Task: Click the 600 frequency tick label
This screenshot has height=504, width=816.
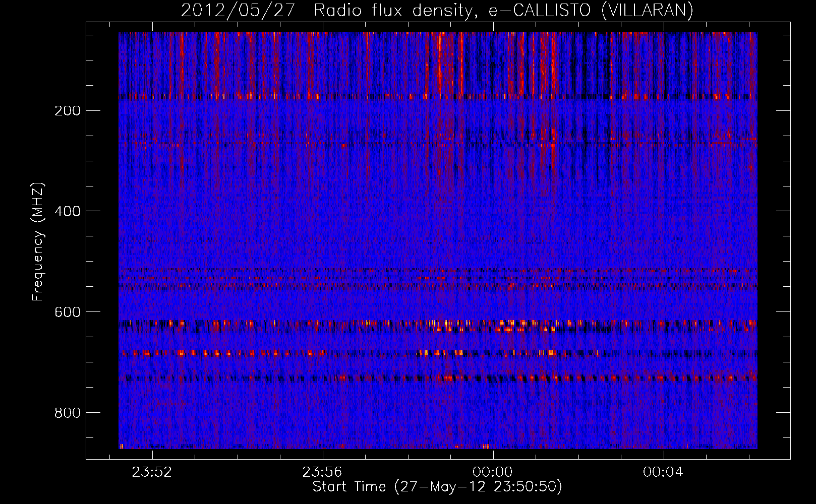Action: [x=68, y=312]
